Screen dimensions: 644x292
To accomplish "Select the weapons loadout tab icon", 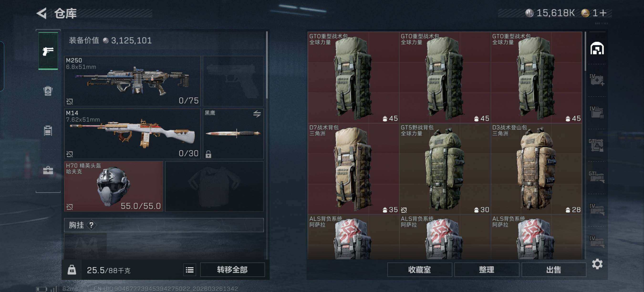I will pyautogui.click(x=48, y=51).
